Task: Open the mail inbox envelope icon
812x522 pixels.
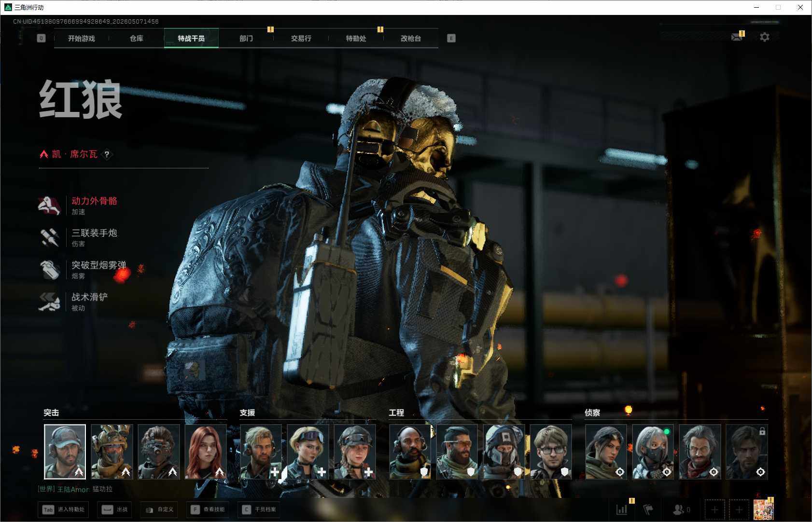Action: click(x=737, y=37)
